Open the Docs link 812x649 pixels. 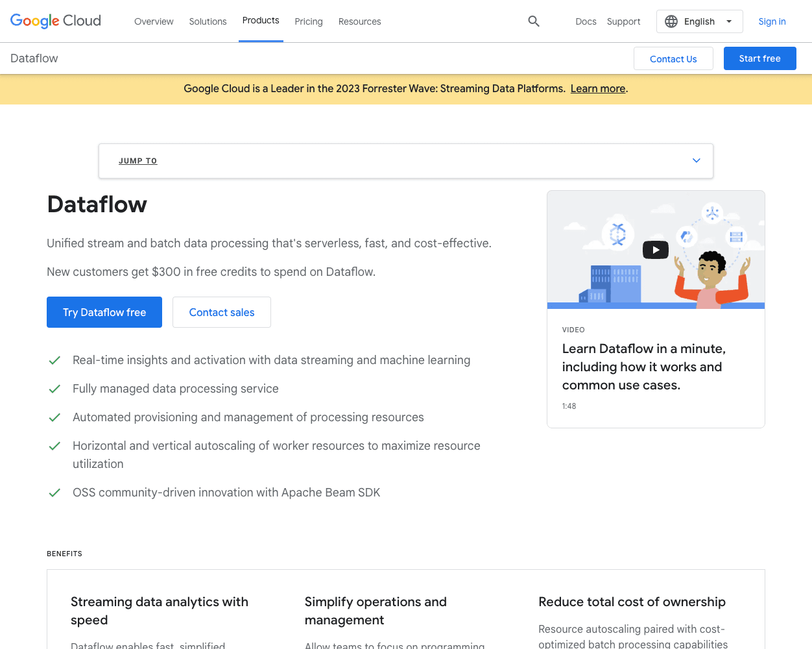tap(586, 21)
